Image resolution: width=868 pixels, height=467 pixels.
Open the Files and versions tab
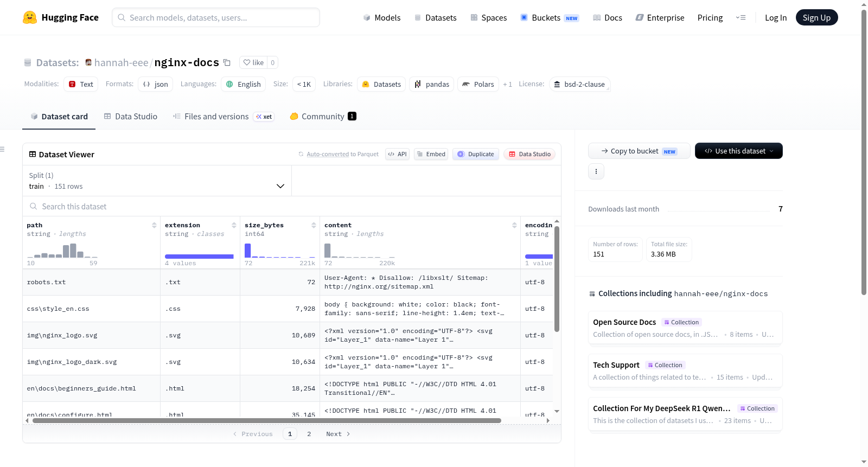[x=223, y=116]
